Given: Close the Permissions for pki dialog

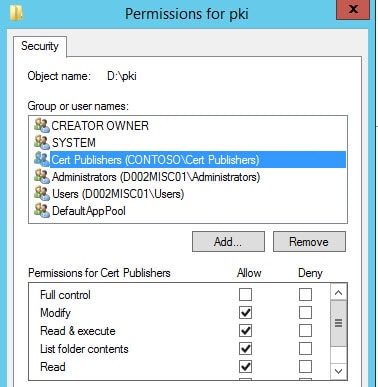Looking at the screenshot, I should point(353,9).
